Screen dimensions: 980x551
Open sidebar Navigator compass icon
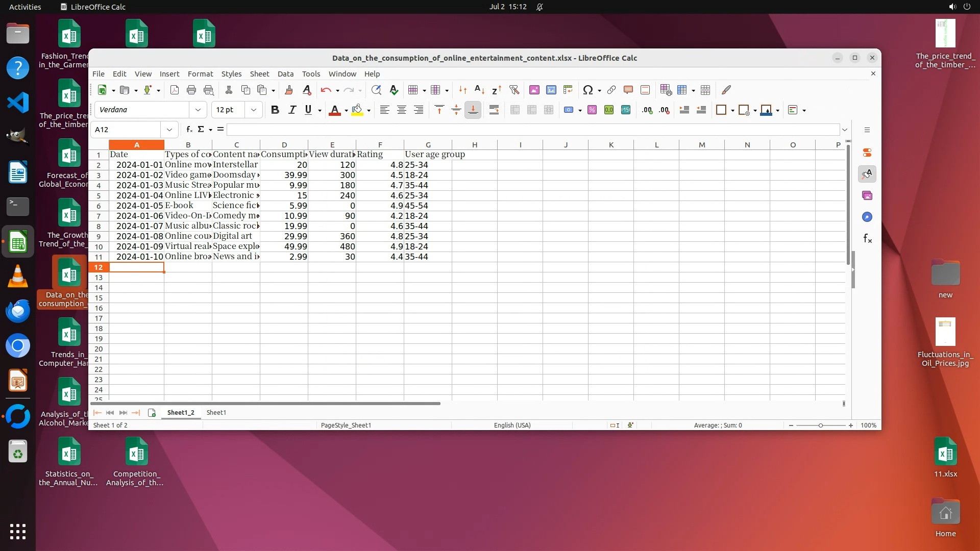(x=867, y=217)
